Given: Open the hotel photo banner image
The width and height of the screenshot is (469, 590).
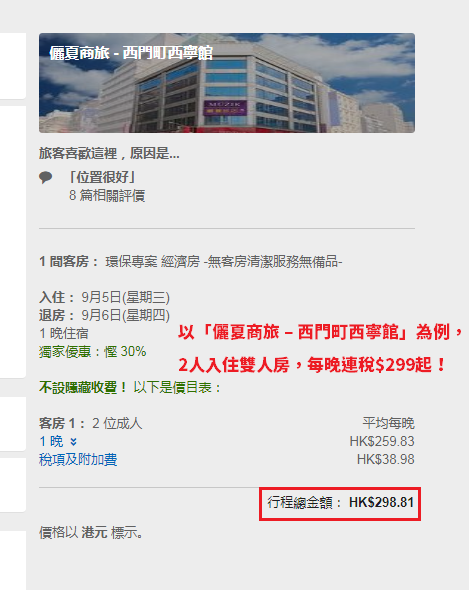Looking at the screenshot, I should click(x=227, y=83).
